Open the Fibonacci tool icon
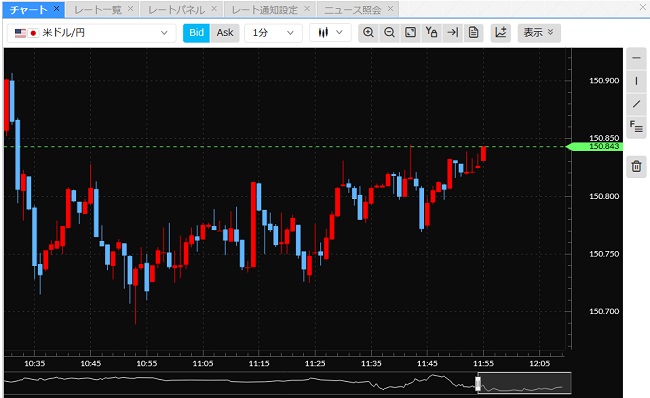650x398 pixels. [636, 127]
